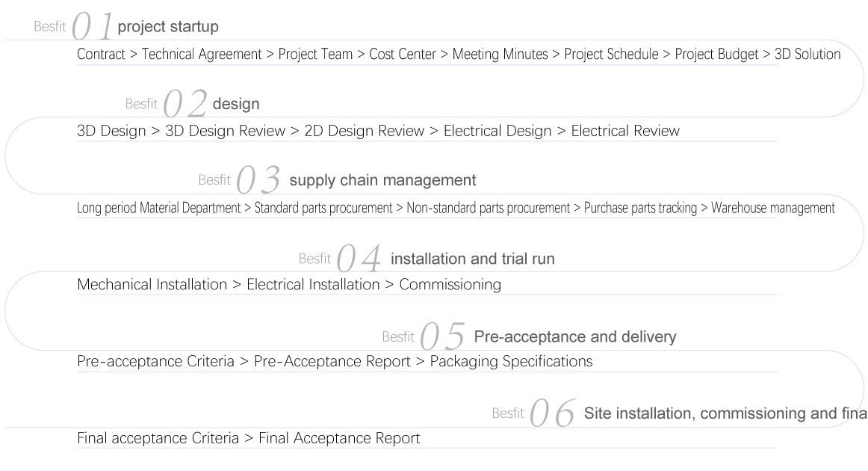This screenshot has height=471, width=868.
Task: Select the large 03 step number
Action: (258, 181)
